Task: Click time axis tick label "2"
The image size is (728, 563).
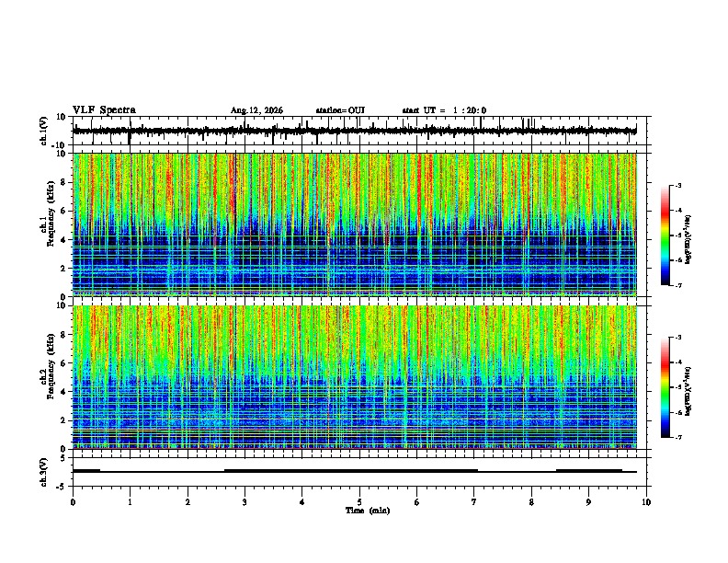Action: pos(188,502)
